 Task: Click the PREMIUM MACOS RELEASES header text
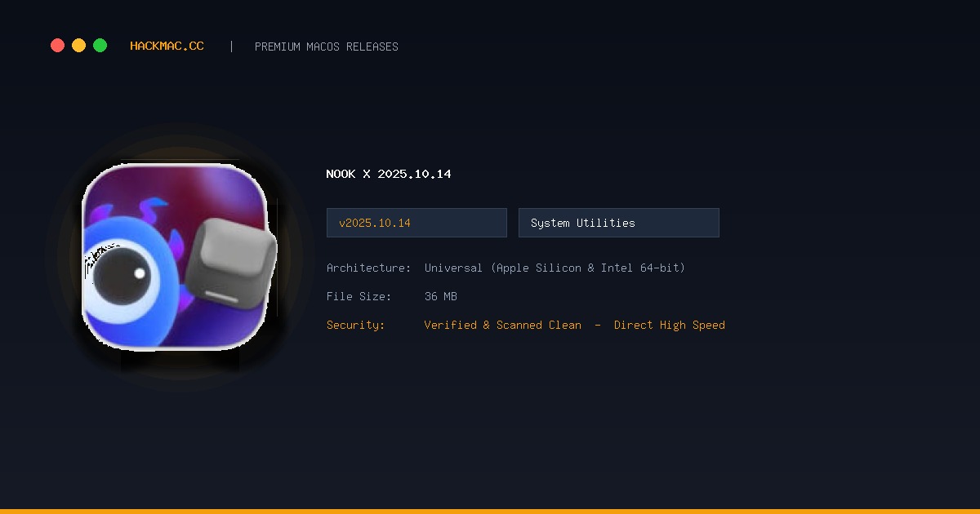click(327, 47)
